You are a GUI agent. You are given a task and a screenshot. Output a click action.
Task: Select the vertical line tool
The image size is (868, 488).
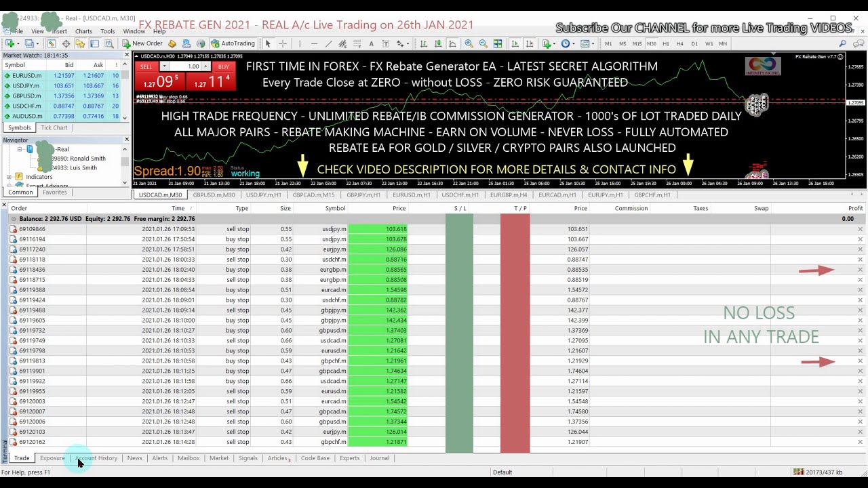point(300,43)
